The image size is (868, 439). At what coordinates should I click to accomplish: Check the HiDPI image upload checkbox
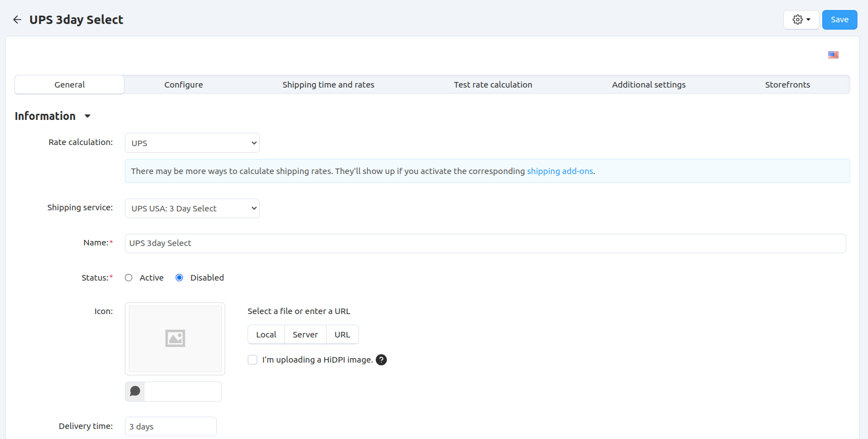[253, 360]
